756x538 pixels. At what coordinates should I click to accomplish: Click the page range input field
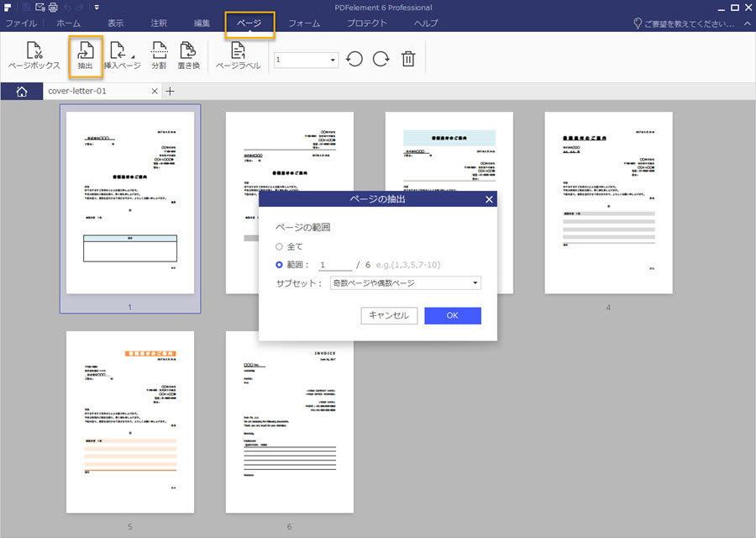pyautogui.click(x=335, y=265)
